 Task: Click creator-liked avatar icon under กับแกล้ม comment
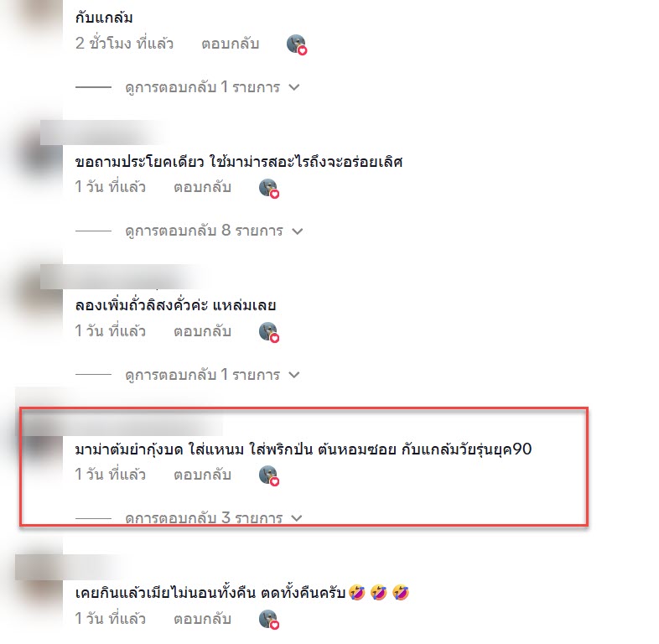[297, 44]
